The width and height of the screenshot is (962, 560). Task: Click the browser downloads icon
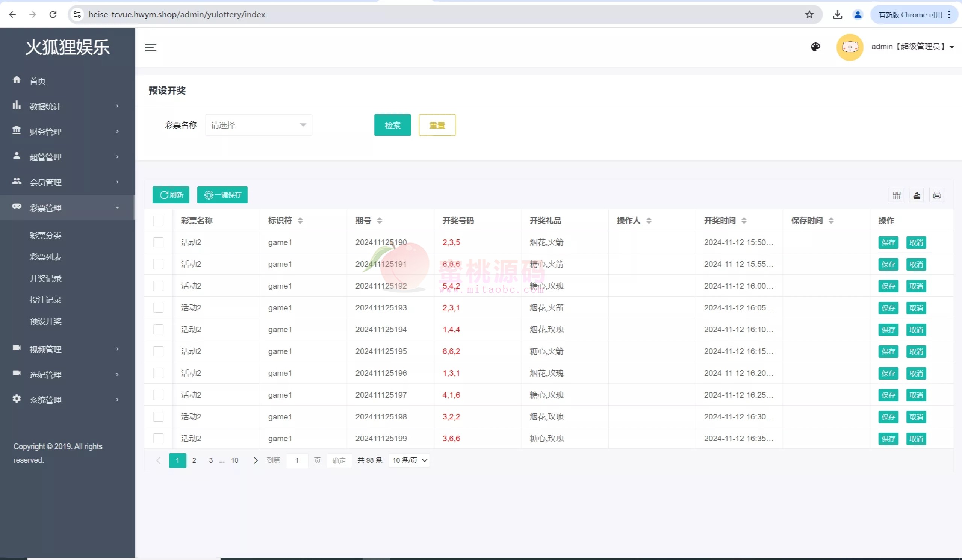tap(837, 15)
